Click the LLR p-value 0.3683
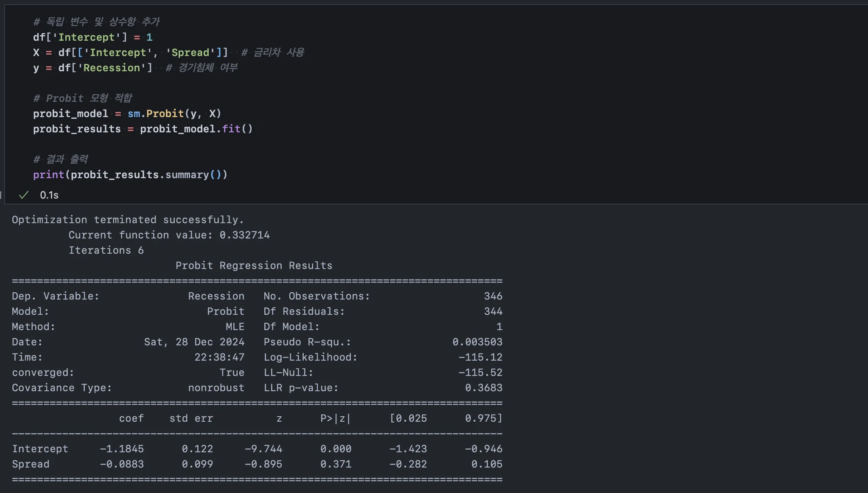Screen dimensions: 868x493 (483, 388)
